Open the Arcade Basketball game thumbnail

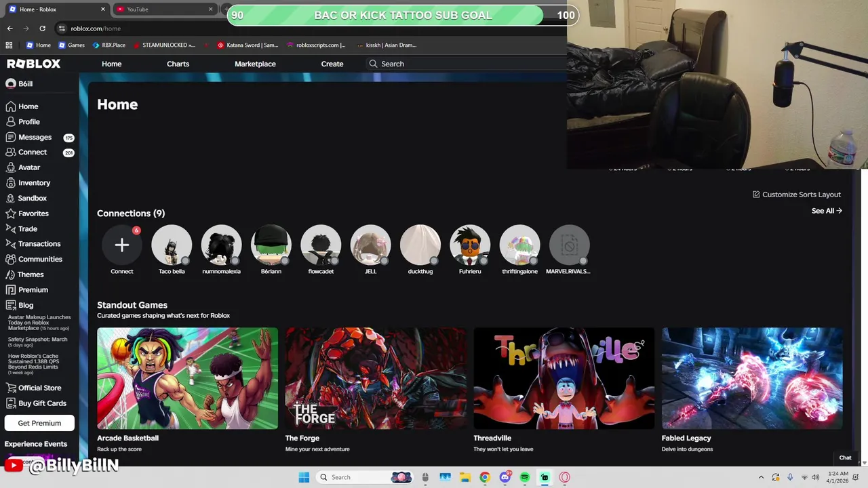point(187,378)
